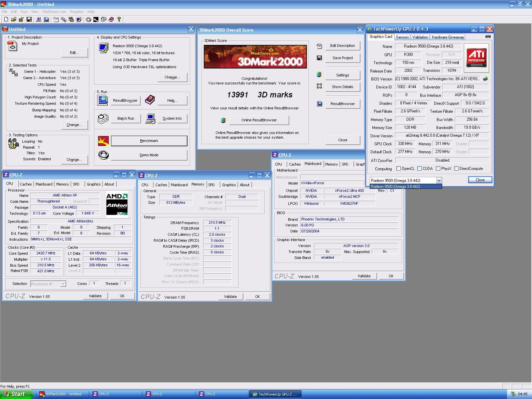This screenshot has width=532, height=399.
Task: Click Edit... under Project Description
Action: [74, 53]
